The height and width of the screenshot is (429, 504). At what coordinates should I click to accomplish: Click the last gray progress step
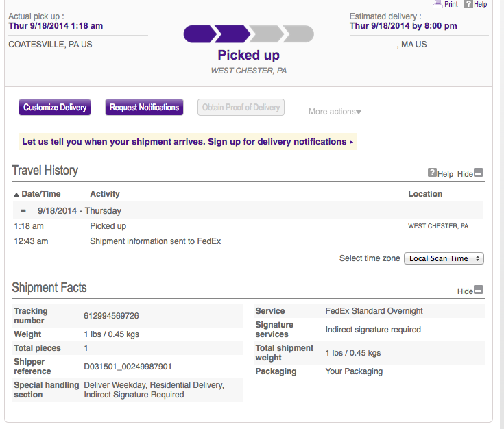click(299, 34)
